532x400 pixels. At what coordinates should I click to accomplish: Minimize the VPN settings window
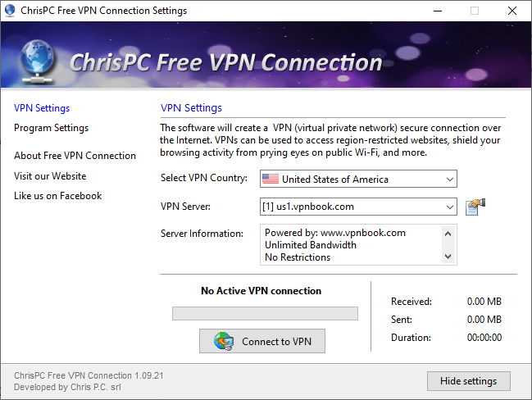pyautogui.click(x=437, y=11)
